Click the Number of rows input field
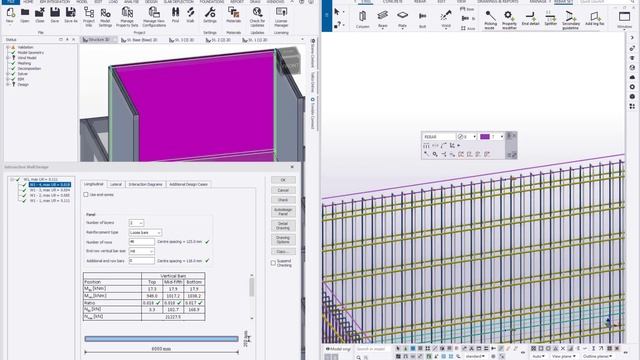The height and width of the screenshot is (360, 640). (141, 242)
